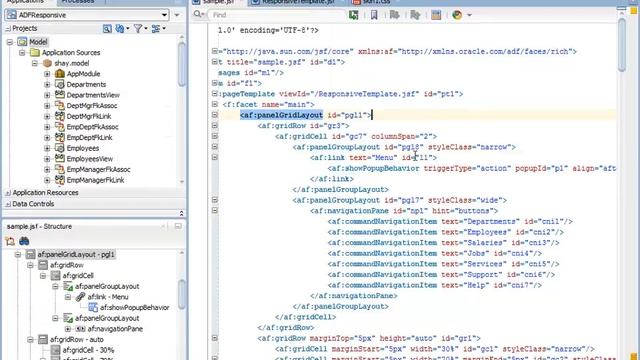Click the shay.model package icon

[47, 63]
